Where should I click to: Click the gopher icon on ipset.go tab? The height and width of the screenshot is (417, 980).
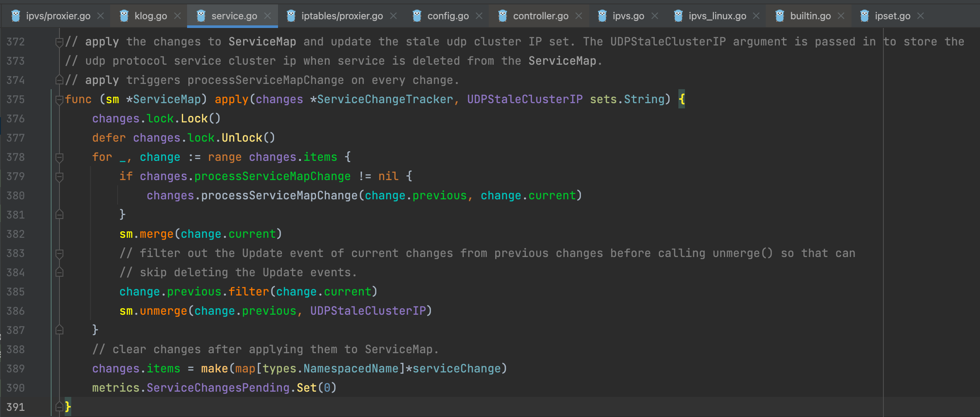[865, 16]
